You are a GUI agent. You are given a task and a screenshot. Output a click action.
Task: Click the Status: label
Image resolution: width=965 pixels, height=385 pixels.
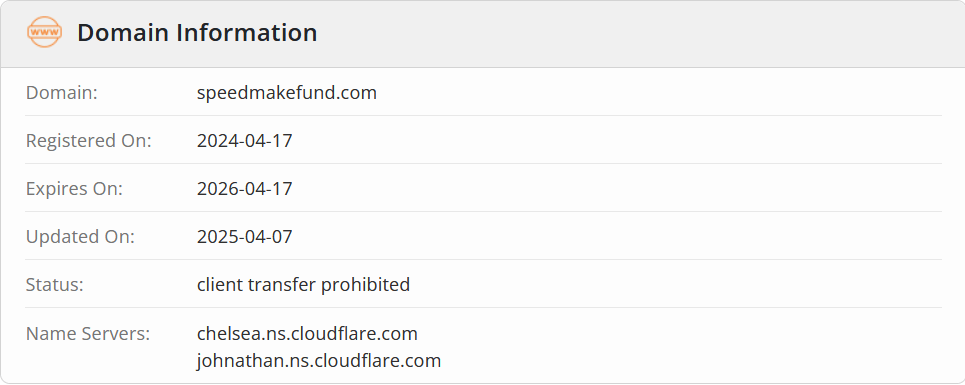coord(54,285)
